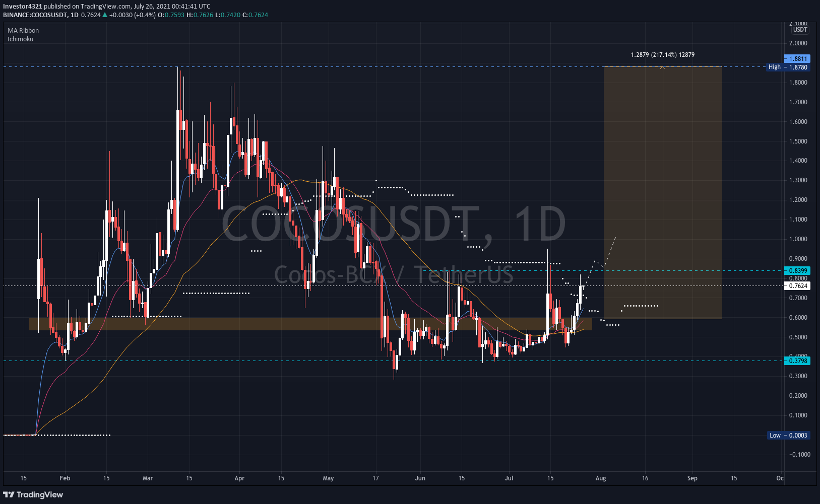
Task: Select the Low 0.0003 price label
Action: tap(789, 436)
